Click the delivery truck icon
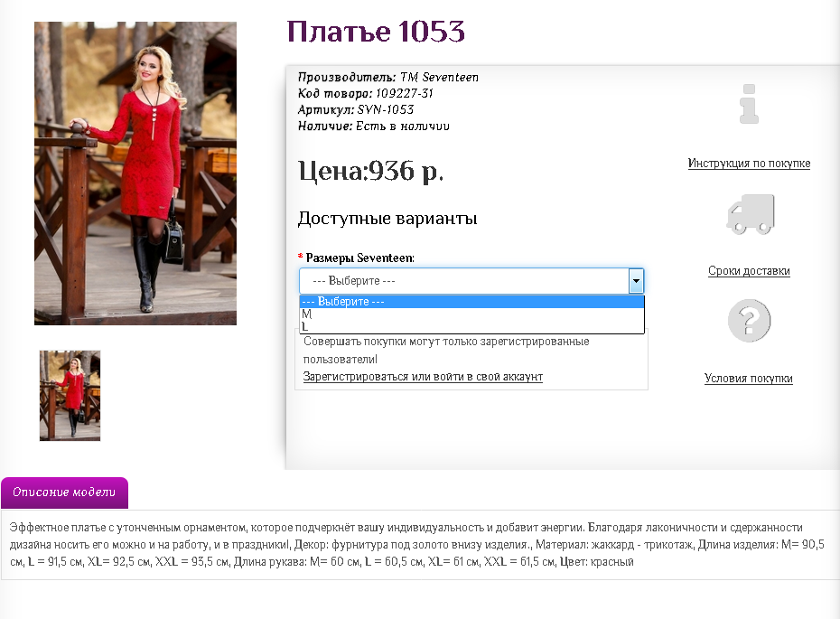This screenshot has height=619, width=840. (x=750, y=213)
